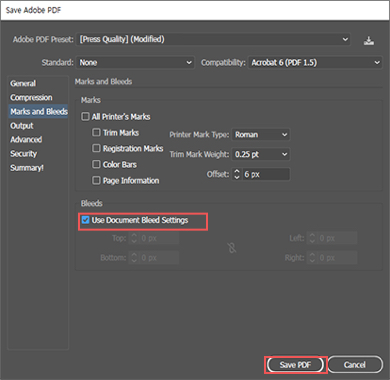
Task: Click the Right bleed value field
Action: pyautogui.click(x=337, y=258)
